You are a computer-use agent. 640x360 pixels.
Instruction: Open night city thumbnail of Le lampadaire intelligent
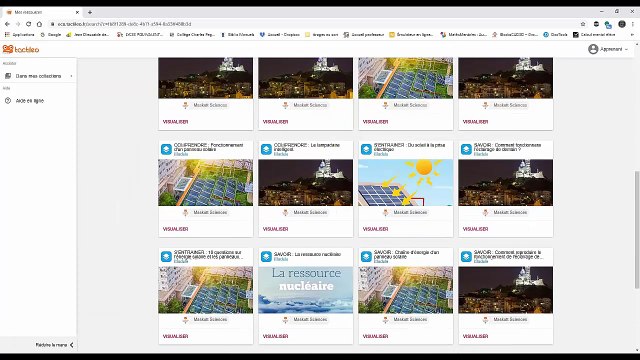(306, 182)
